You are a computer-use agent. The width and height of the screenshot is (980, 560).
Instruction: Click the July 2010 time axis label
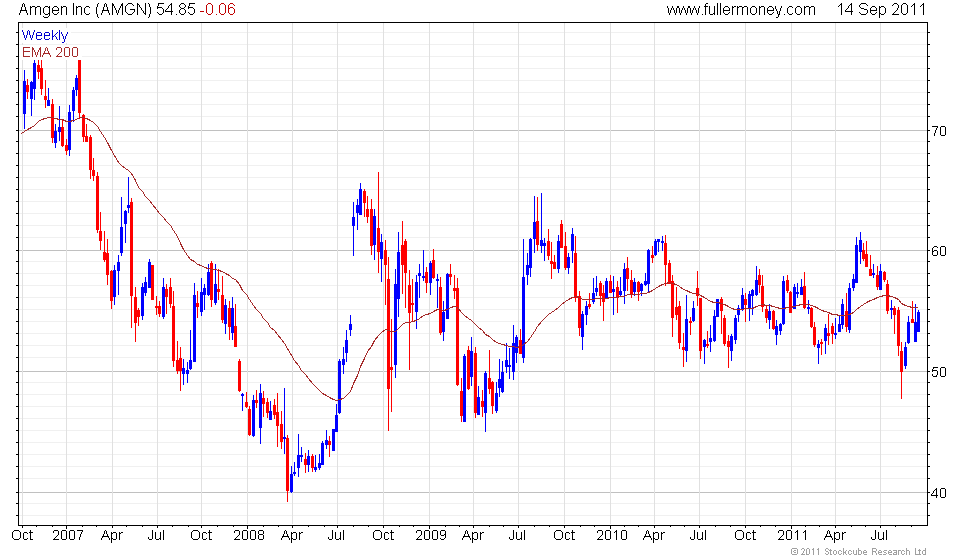(698, 536)
